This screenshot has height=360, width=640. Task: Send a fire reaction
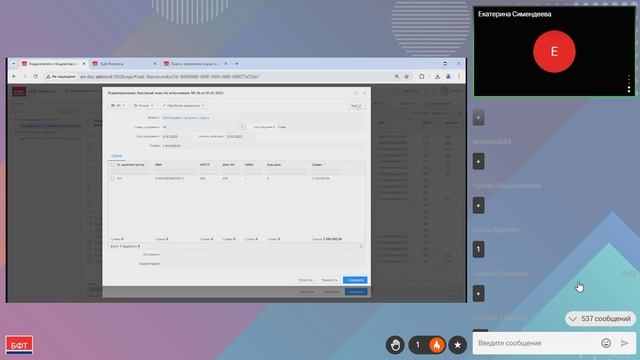436,345
